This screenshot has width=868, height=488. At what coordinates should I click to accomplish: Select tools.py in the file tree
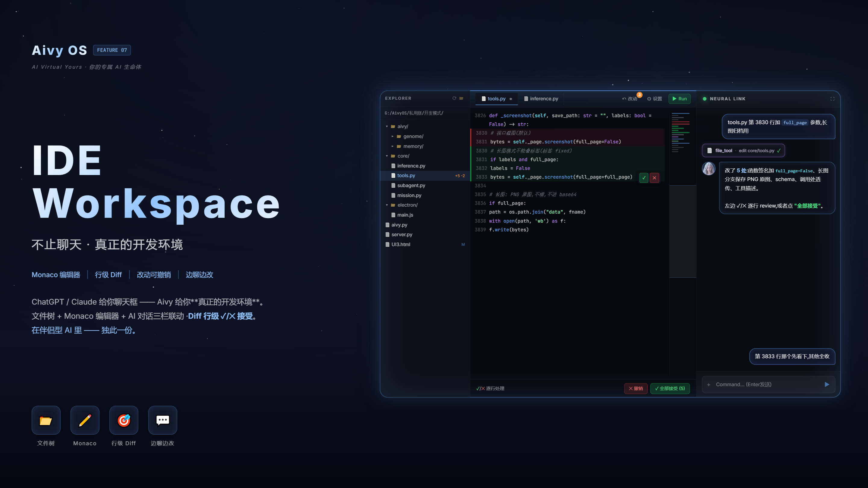[x=425, y=175]
